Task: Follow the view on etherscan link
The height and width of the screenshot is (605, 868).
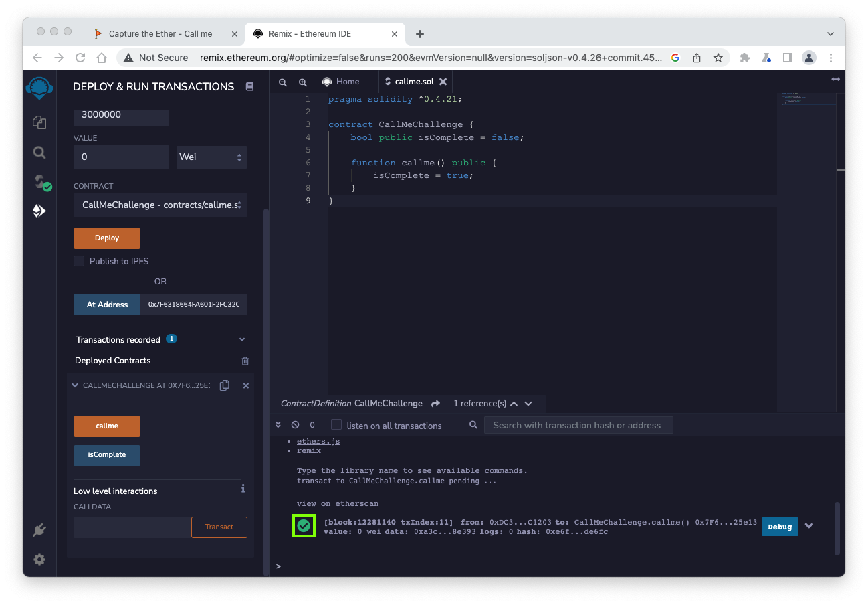Action: point(338,503)
